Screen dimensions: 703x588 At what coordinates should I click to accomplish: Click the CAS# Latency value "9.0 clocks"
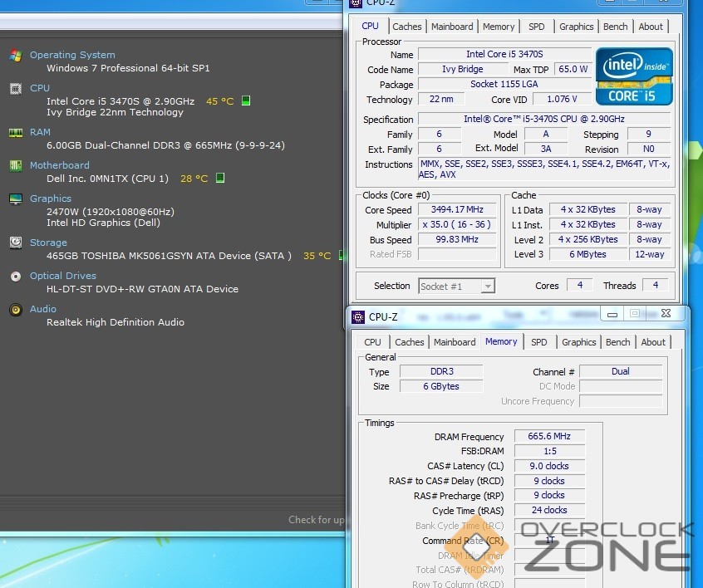[x=549, y=466]
